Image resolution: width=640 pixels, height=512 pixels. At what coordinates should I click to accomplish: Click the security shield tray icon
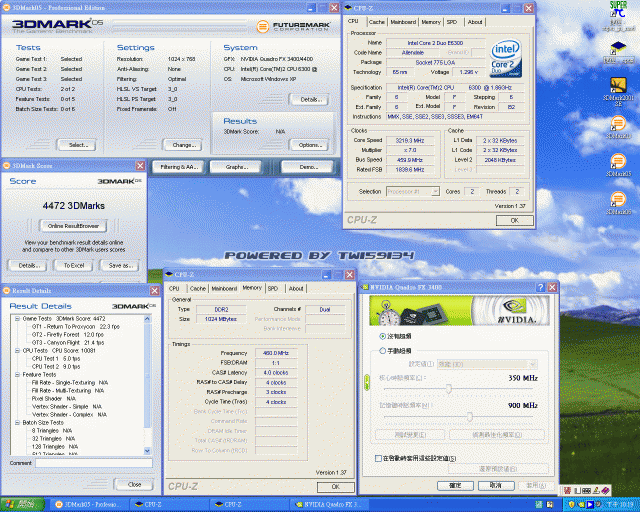coord(571,505)
